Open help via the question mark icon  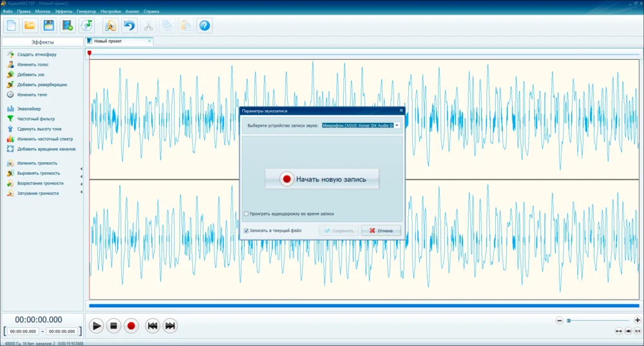205,26
